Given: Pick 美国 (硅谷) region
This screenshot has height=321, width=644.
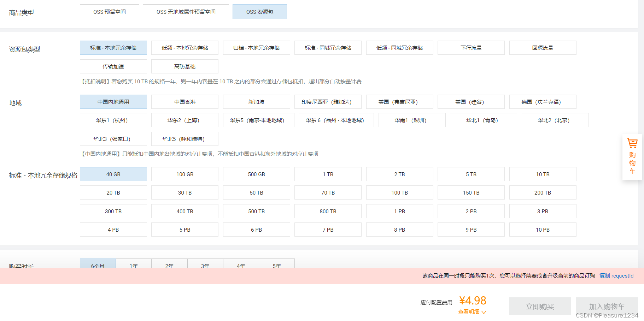Looking at the screenshot, I should coord(471,102).
